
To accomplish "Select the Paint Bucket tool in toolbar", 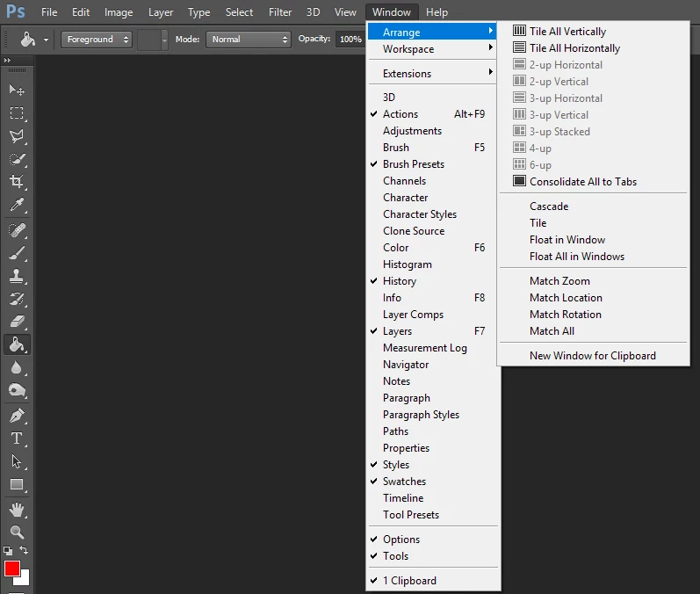I will pyautogui.click(x=17, y=344).
